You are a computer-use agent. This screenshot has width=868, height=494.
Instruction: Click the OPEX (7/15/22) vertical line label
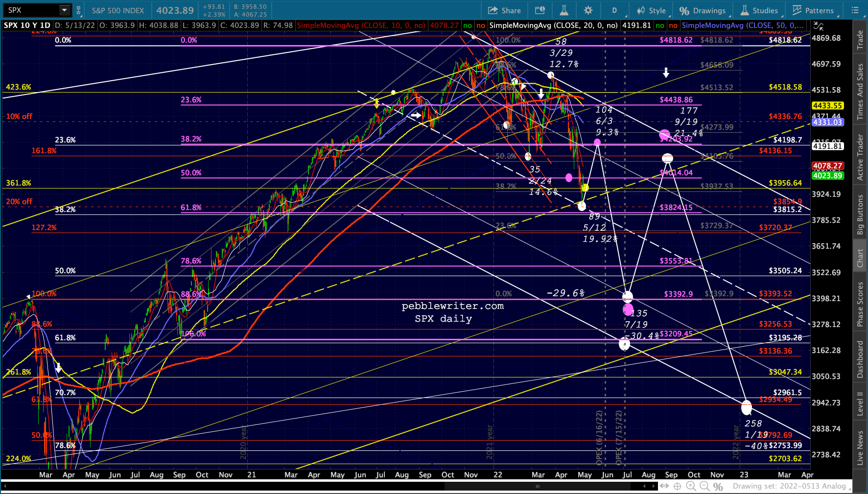(x=619, y=438)
